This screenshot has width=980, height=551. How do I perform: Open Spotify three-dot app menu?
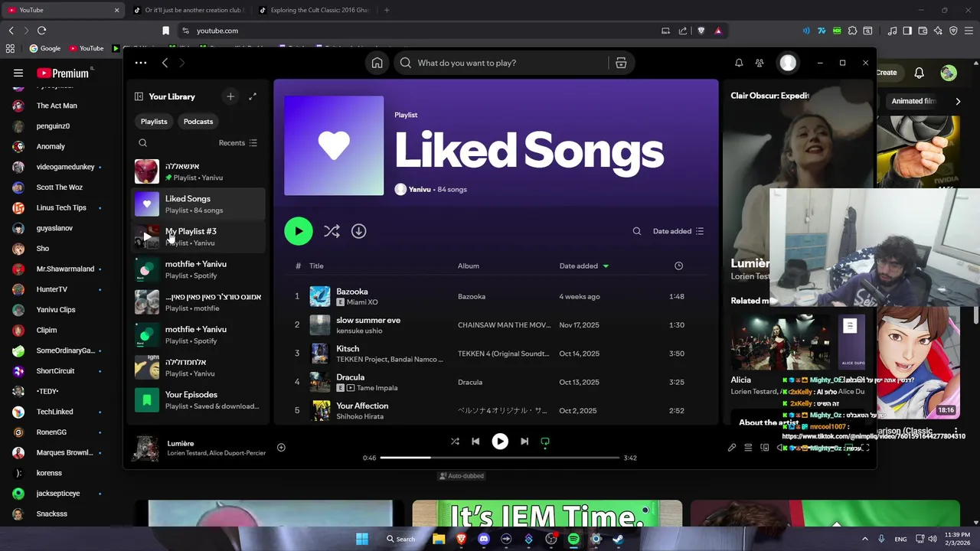[x=140, y=63]
